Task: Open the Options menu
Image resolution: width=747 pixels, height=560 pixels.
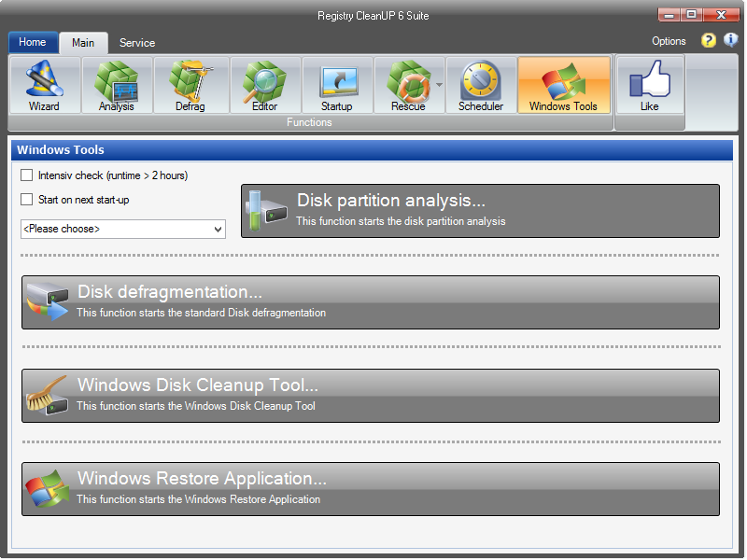Action: [669, 41]
